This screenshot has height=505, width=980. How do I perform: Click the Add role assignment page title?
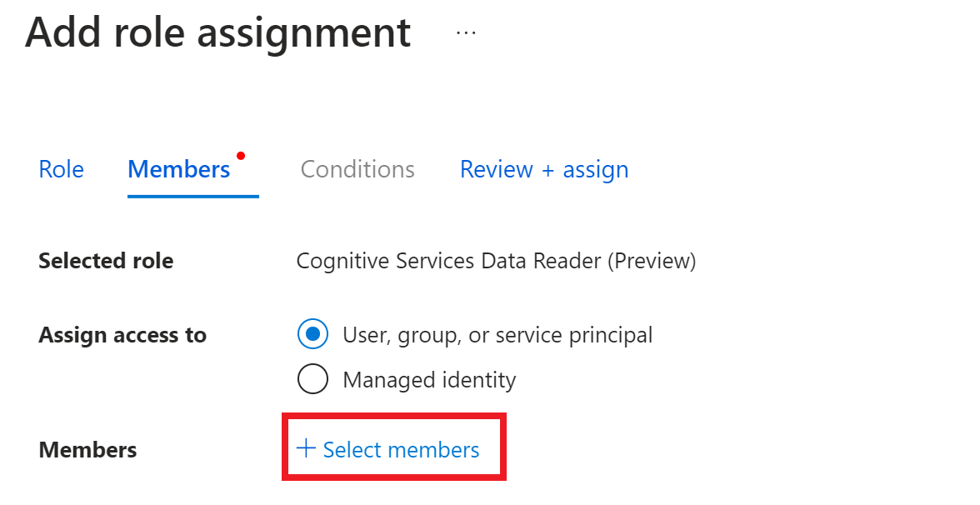[218, 32]
